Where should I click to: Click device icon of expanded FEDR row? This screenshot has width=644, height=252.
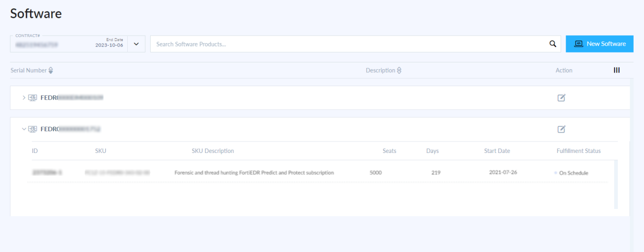point(33,129)
